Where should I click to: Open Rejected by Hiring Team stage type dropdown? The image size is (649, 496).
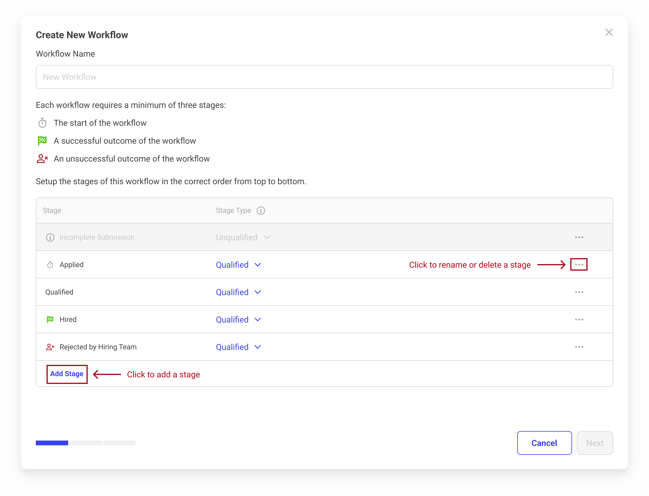pos(238,347)
